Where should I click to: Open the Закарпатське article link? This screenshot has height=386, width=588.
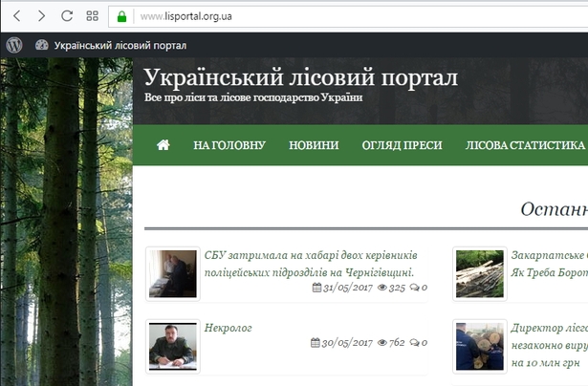pos(550,264)
